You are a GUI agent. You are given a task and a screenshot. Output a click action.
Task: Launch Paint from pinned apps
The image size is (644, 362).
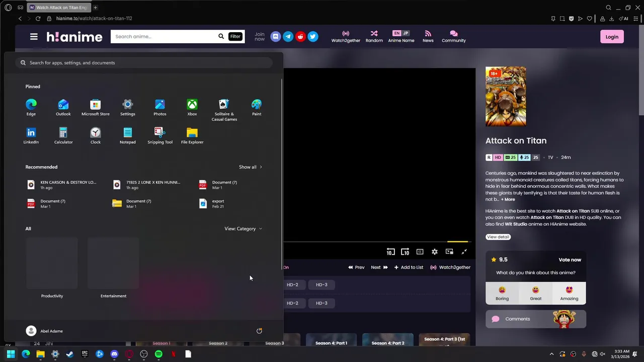coord(257,107)
